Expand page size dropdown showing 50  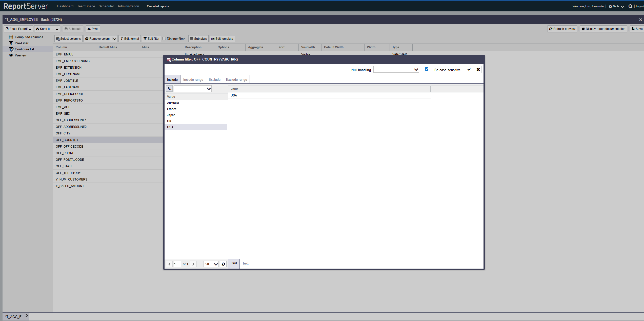click(x=215, y=264)
